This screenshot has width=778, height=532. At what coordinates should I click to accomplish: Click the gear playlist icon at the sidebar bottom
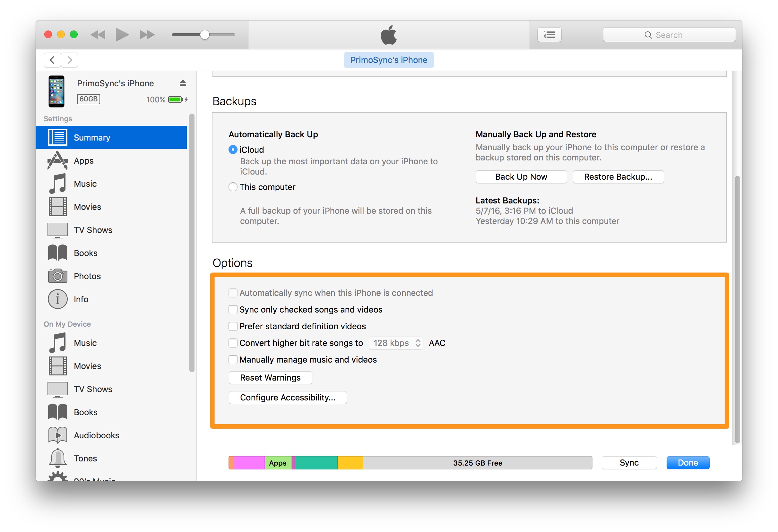click(57, 476)
